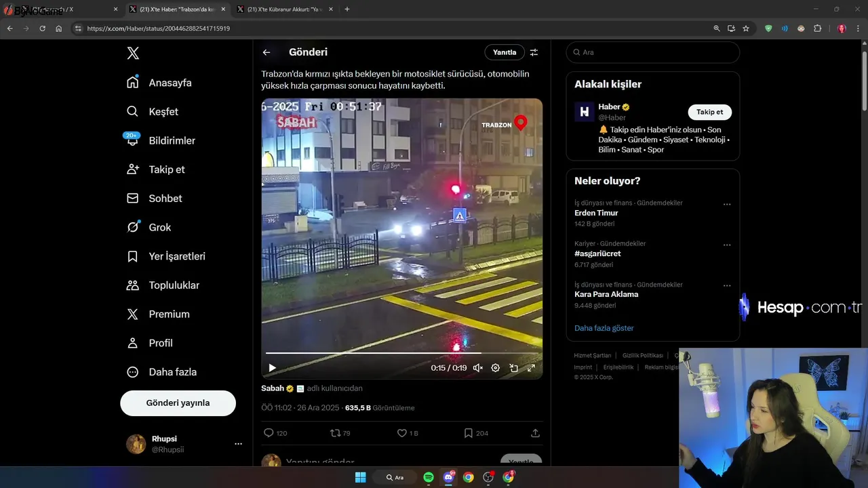Open options for #asgariücret trend
Viewport: 868px width, 488px height.
click(x=727, y=245)
